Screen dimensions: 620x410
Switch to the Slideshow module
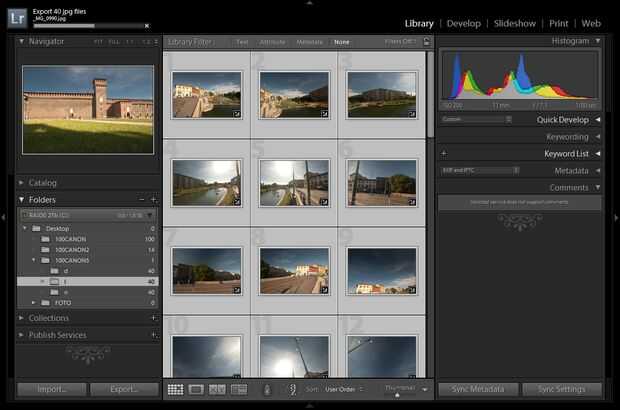pos(514,24)
